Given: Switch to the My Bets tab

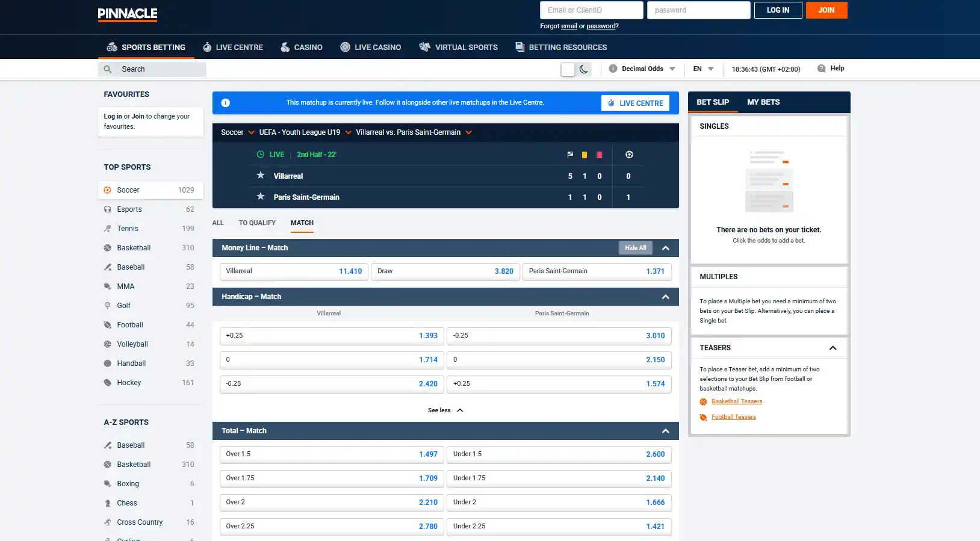Looking at the screenshot, I should click(x=763, y=102).
